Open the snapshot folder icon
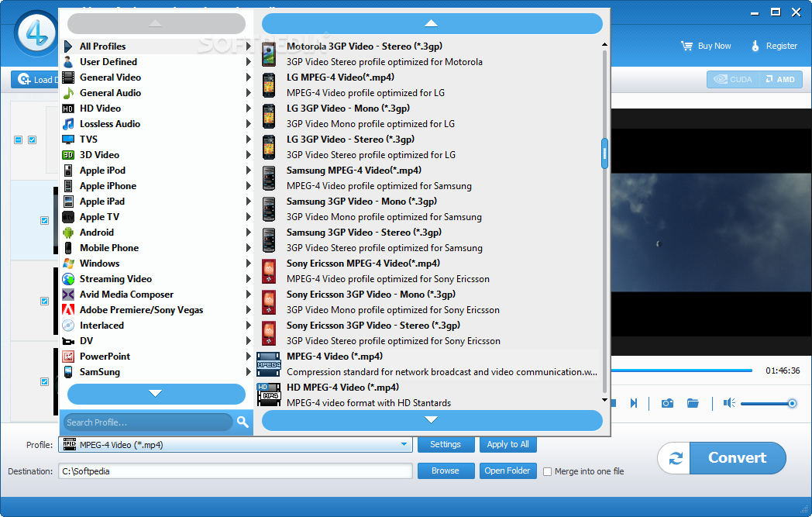812x517 pixels. pyautogui.click(x=693, y=403)
